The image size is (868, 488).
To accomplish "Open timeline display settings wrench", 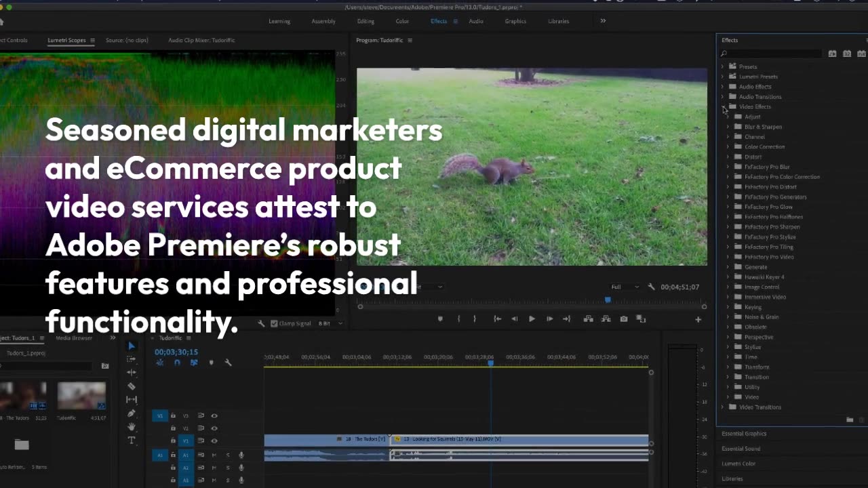I will coord(228,363).
